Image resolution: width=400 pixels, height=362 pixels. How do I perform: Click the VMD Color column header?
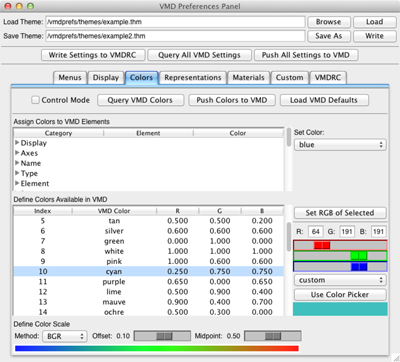coord(114,211)
